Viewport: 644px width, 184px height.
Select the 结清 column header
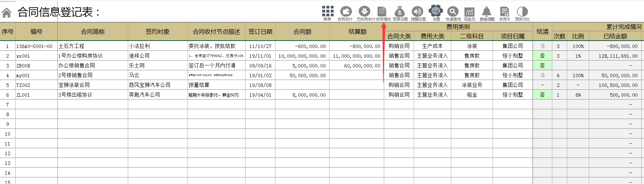(542, 32)
